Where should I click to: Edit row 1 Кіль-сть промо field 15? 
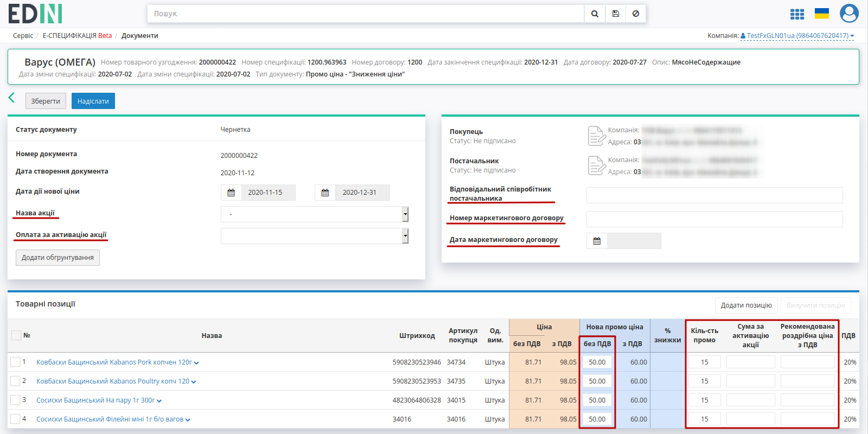[x=705, y=362]
